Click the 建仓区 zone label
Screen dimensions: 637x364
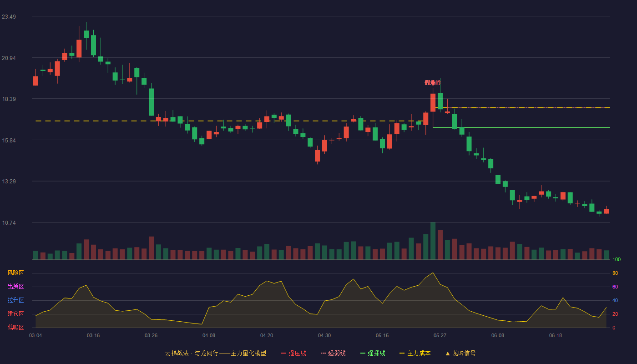coord(15,314)
